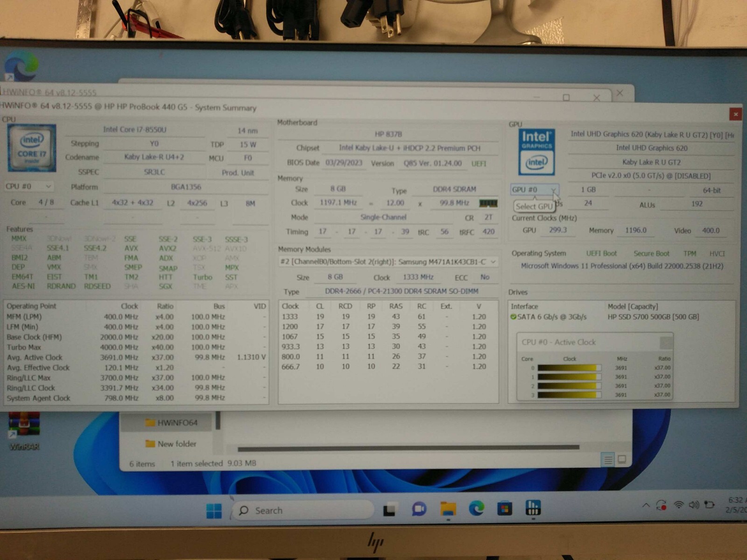Close the background HWiNFO 64 main window
The width and height of the screenshot is (747, 560).
pos(597,98)
